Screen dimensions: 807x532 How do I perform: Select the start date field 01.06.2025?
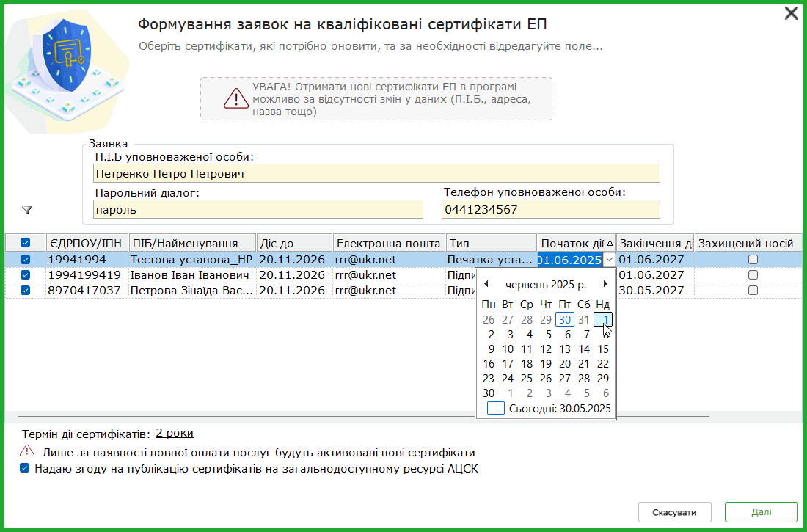tap(570, 260)
